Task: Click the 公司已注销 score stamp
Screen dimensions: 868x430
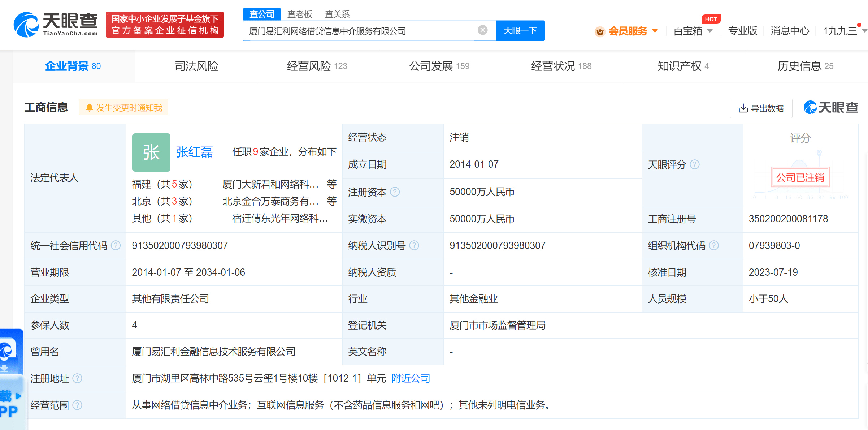Action: pyautogui.click(x=800, y=177)
